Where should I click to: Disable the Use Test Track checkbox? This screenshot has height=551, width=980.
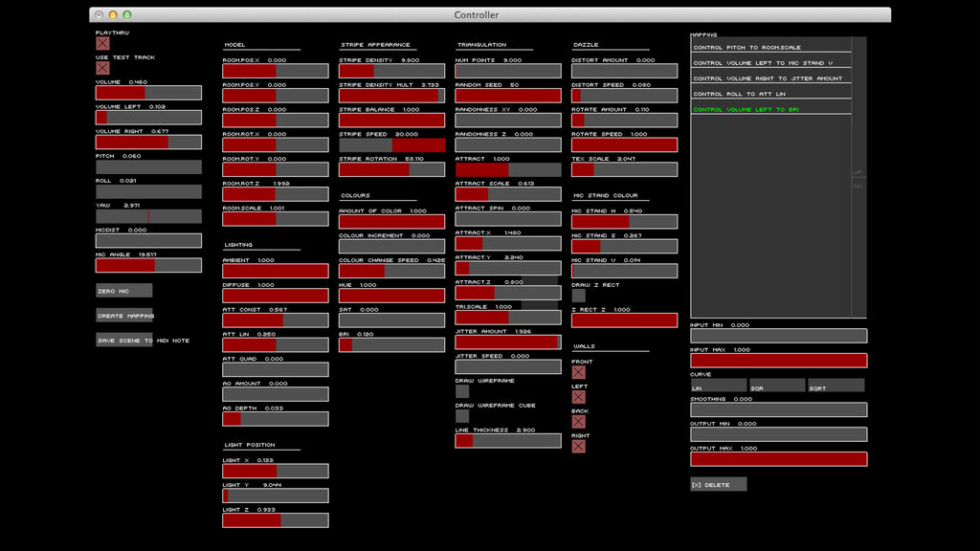[x=102, y=68]
